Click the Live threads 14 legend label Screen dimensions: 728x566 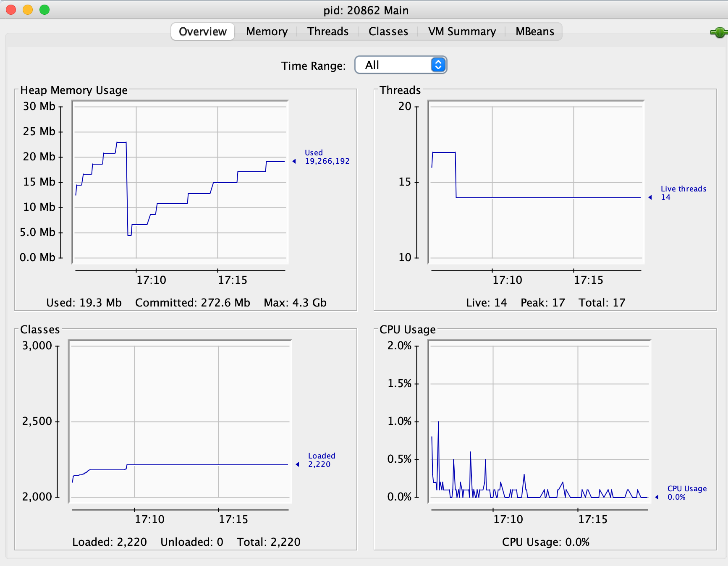(683, 193)
